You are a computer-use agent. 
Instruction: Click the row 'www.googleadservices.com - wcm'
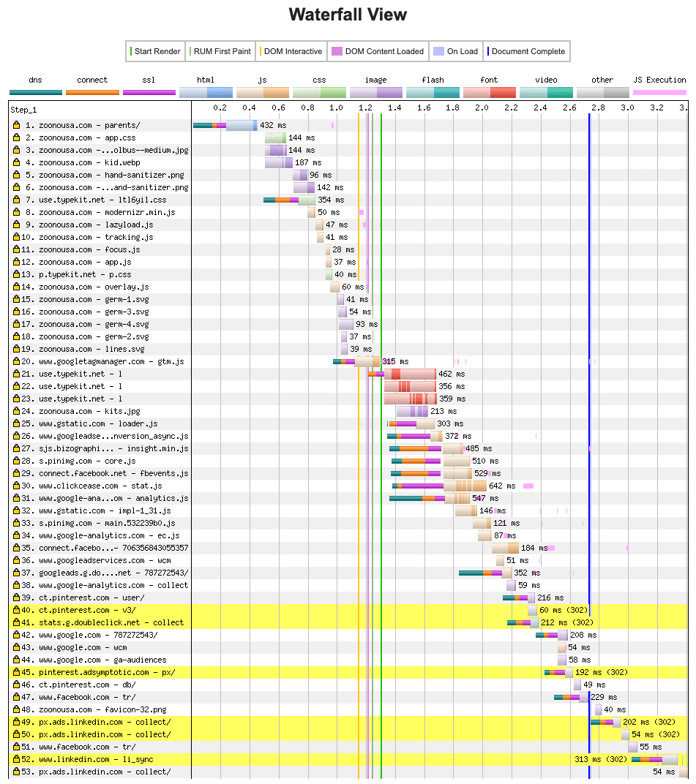tap(348, 560)
